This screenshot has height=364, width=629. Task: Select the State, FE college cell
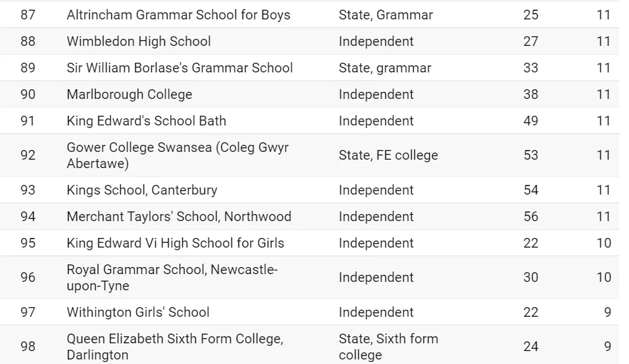tap(389, 155)
